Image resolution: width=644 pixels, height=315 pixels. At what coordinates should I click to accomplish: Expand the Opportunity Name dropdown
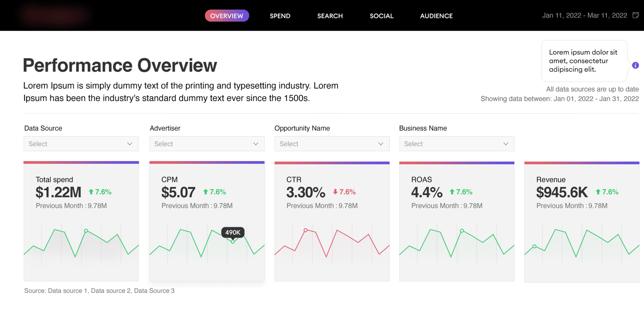[x=332, y=144]
